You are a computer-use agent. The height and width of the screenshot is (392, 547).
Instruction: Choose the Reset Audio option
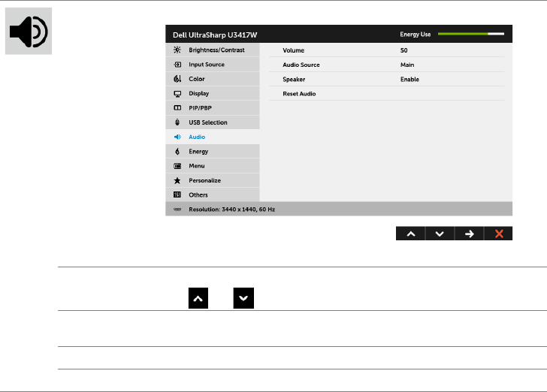[386, 94]
